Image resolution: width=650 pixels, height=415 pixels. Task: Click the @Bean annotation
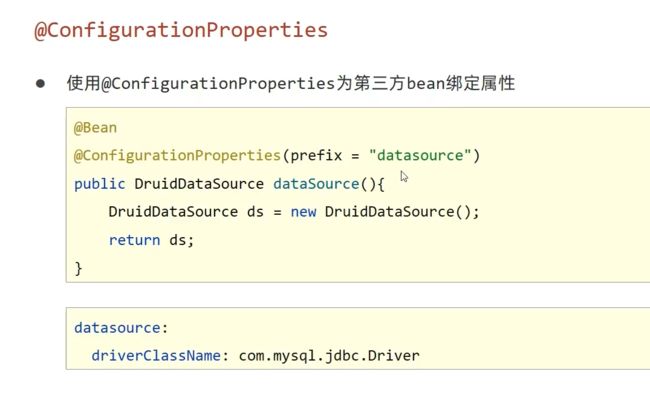pyautogui.click(x=95, y=128)
